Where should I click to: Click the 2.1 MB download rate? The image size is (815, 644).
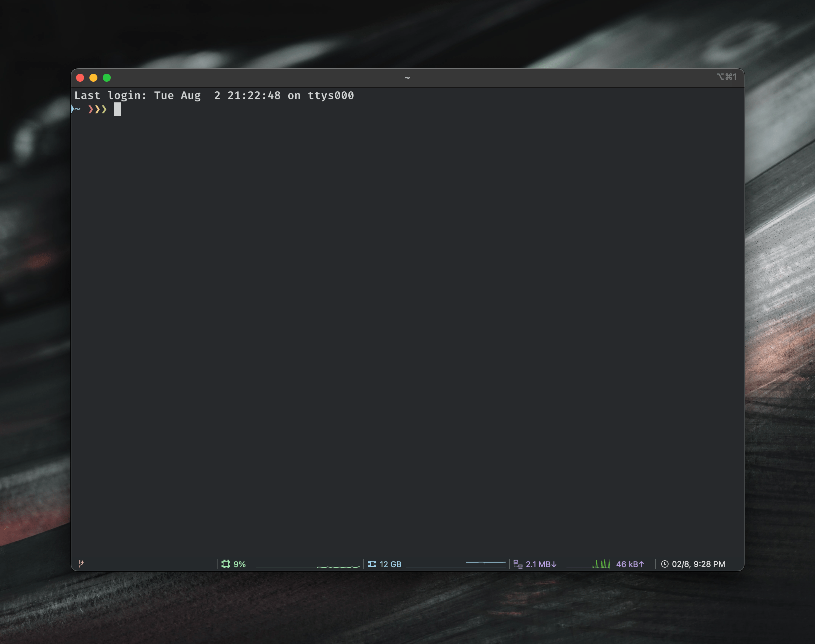tap(541, 564)
